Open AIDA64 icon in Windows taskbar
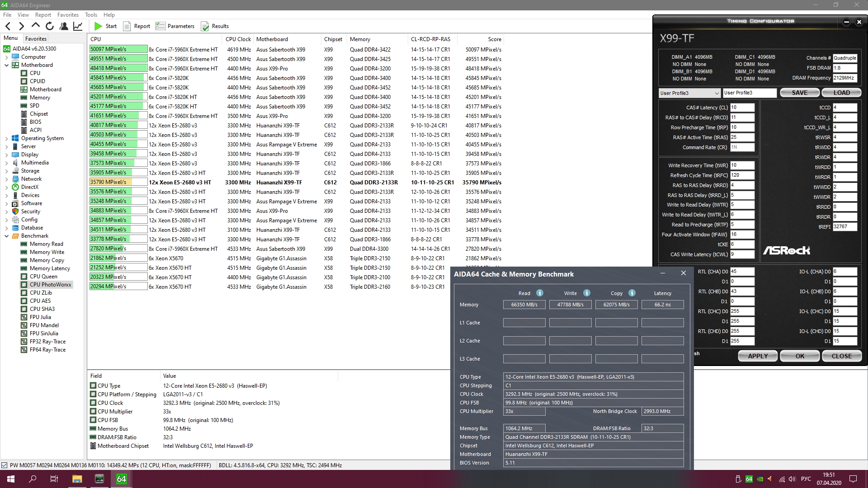Viewport: 868px width, 488px height. pyautogui.click(x=121, y=479)
